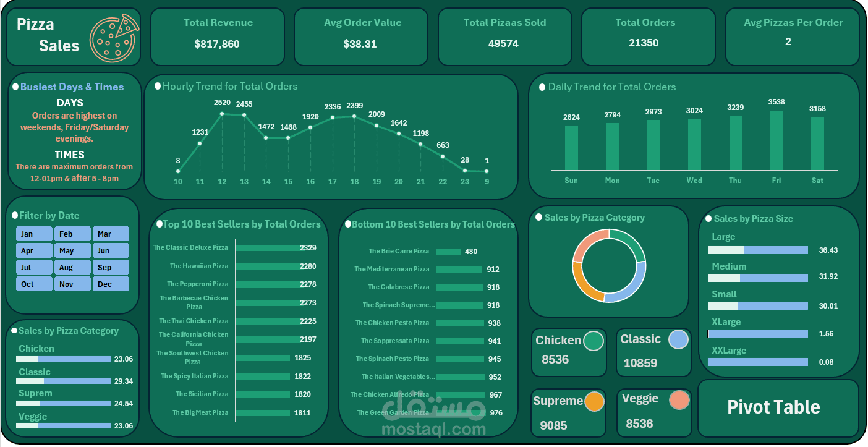Select Nov slicer button
The width and height of the screenshot is (868, 447).
pos(72,284)
